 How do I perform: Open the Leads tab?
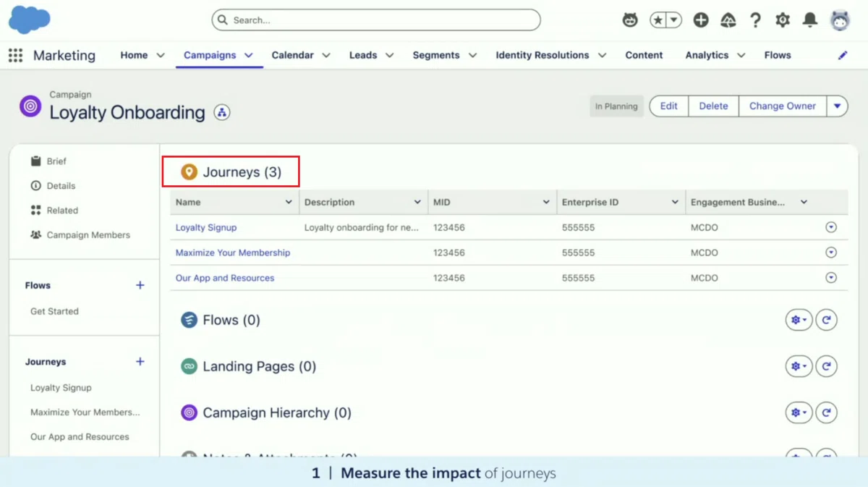click(363, 55)
